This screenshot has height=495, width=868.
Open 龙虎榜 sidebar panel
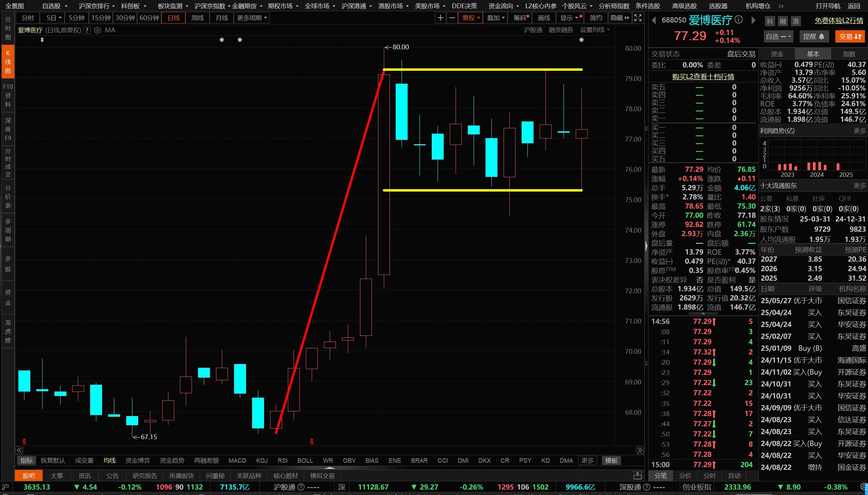pyautogui.click(x=8, y=331)
